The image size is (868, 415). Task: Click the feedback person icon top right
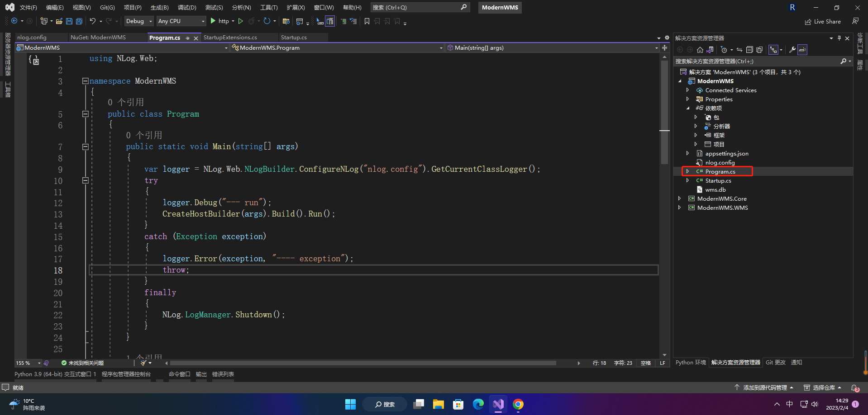click(x=855, y=21)
